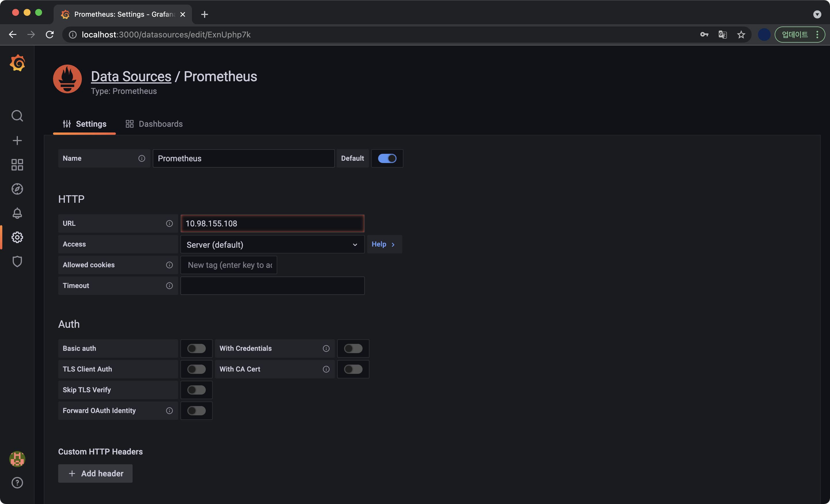Viewport: 830px width, 504px height.
Task: Click the Add header button
Action: tap(95, 473)
